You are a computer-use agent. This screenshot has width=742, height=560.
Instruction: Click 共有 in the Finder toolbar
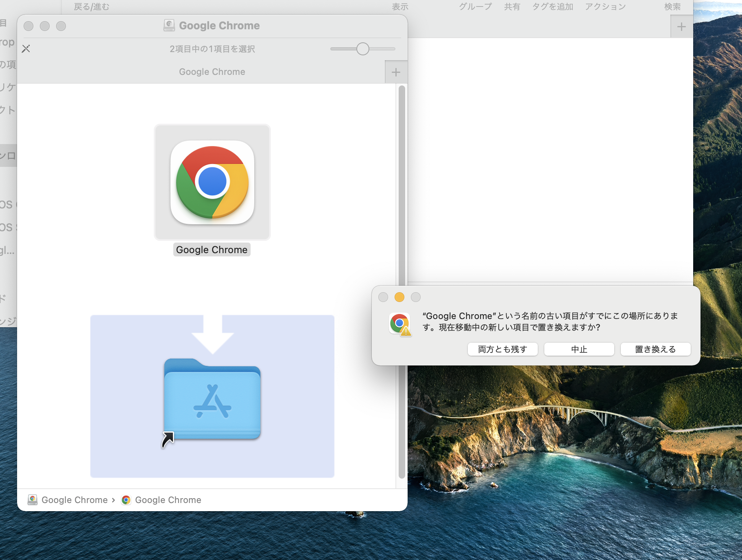[512, 7]
